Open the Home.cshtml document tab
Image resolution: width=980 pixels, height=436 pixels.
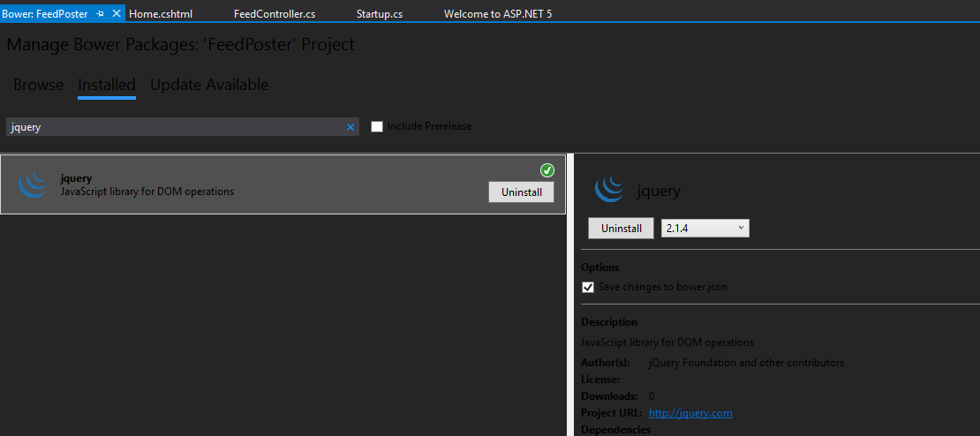coord(161,14)
